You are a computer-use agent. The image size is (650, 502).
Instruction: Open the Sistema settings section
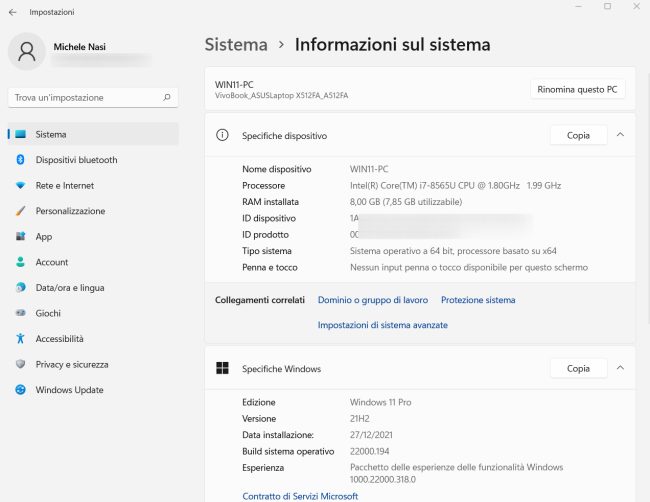[50, 134]
